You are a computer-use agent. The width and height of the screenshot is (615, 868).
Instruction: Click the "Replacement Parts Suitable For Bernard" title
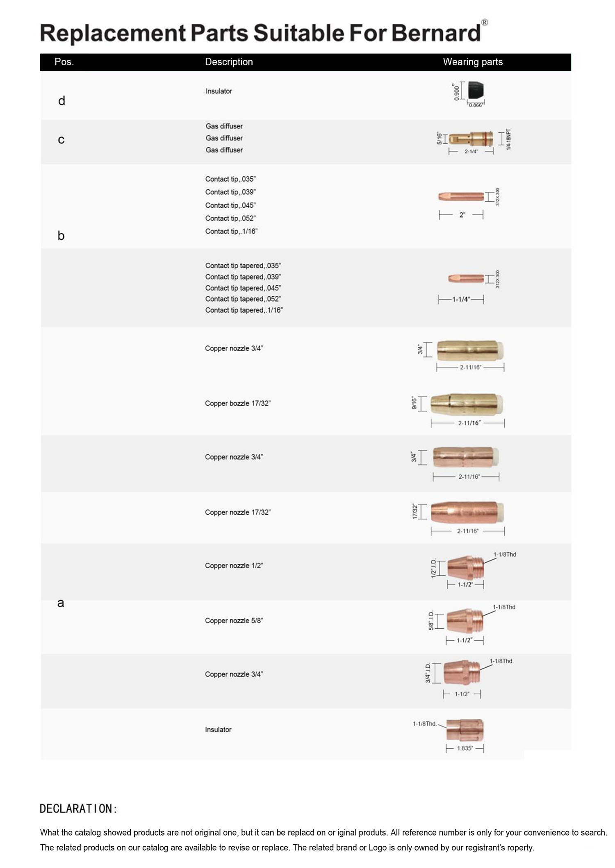[260, 33]
